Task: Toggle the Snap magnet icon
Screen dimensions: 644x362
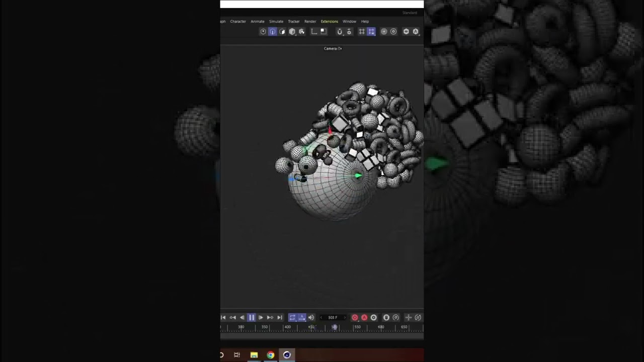Action: coord(340,32)
